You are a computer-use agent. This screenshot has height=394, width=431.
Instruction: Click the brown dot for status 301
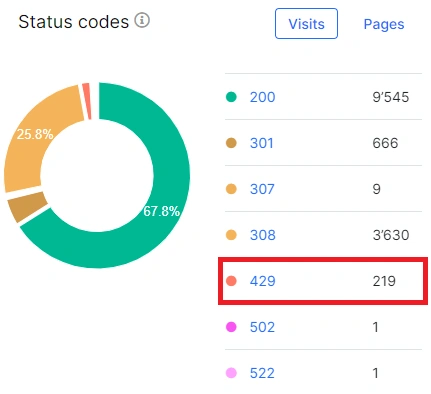pos(231,143)
